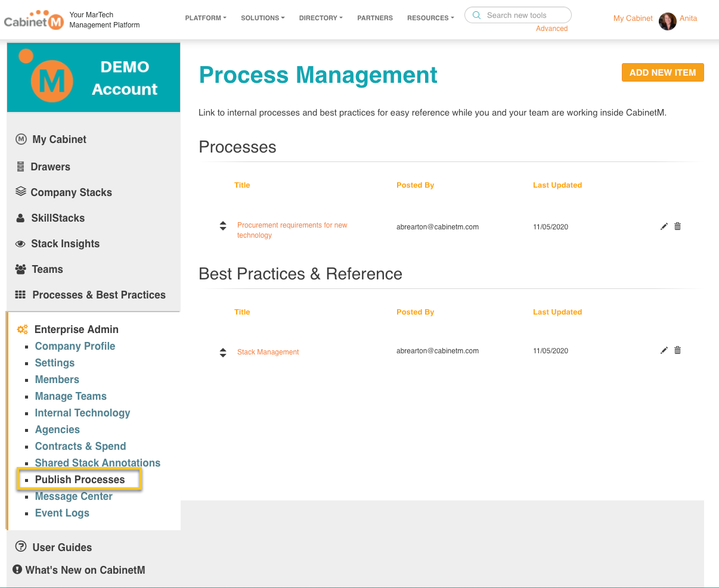Open Anita's profile avatar
719x588 pixels.
668,21
